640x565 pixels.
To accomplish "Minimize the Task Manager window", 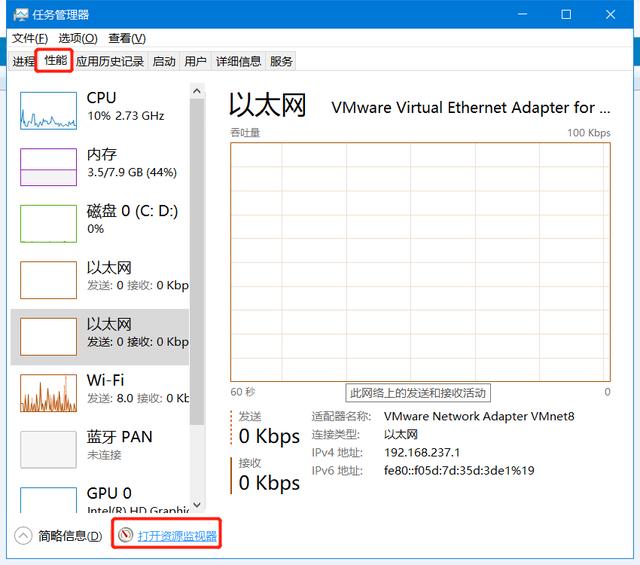I will (522, 14).
